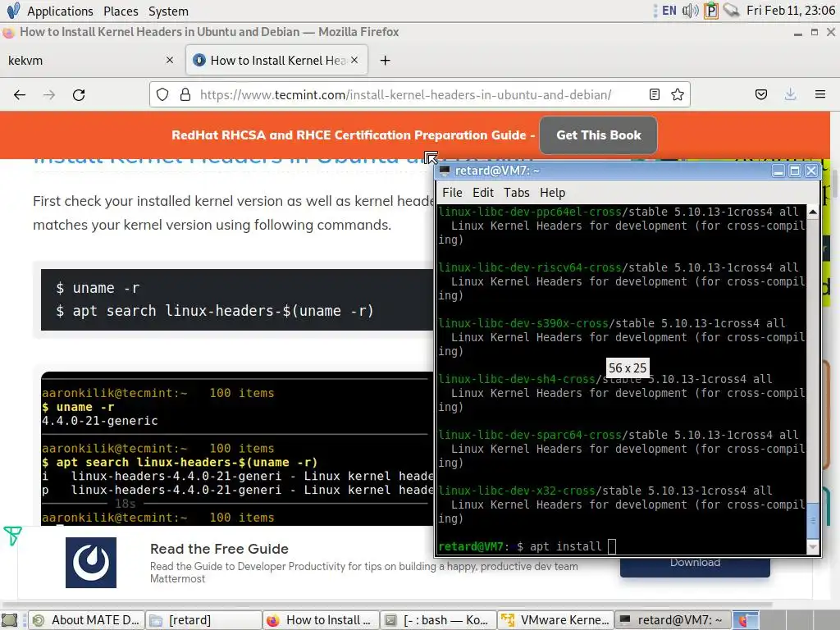Click the date and time clock
This screenshot has width=840, height=630.
[791, 10]
